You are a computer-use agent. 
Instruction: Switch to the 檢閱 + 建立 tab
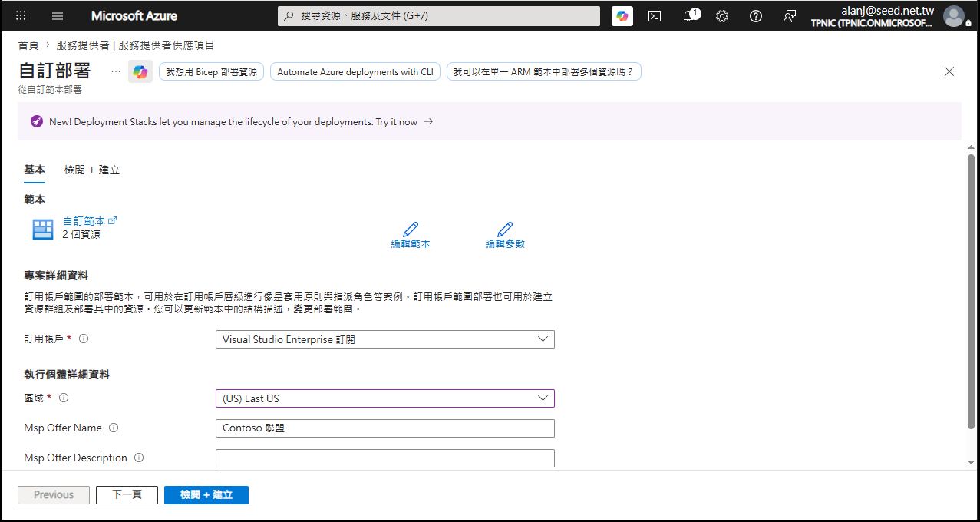tap(92, 170)
